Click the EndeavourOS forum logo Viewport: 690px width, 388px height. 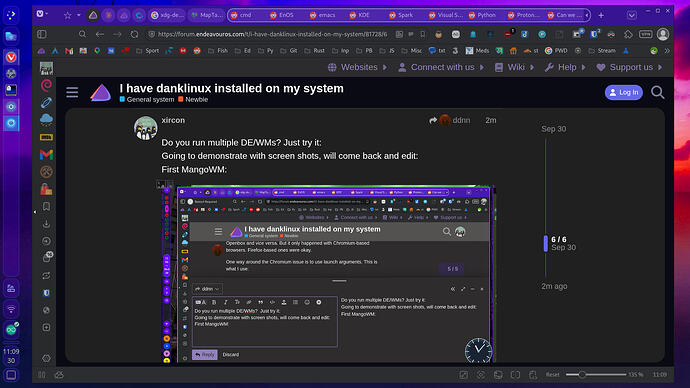click(x=101, y=93)
